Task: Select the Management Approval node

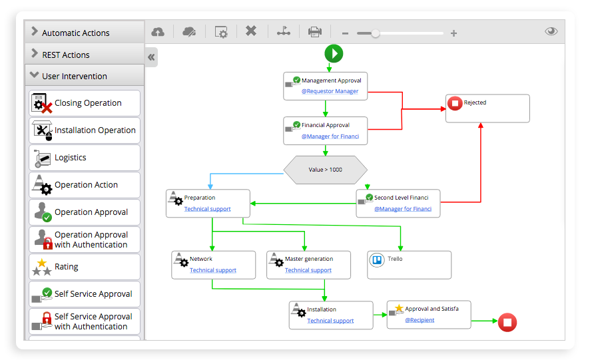Action: click(325, 86)
